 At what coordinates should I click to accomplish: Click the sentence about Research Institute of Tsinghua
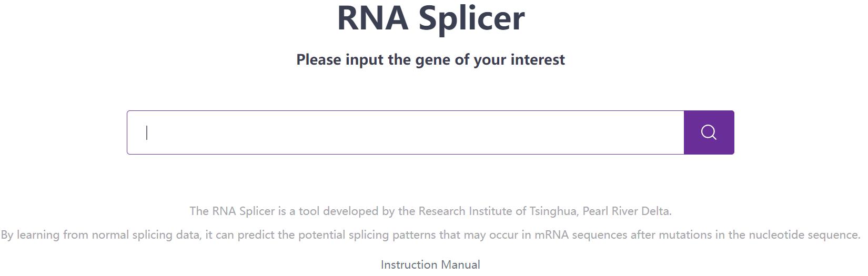click(430, 211)
